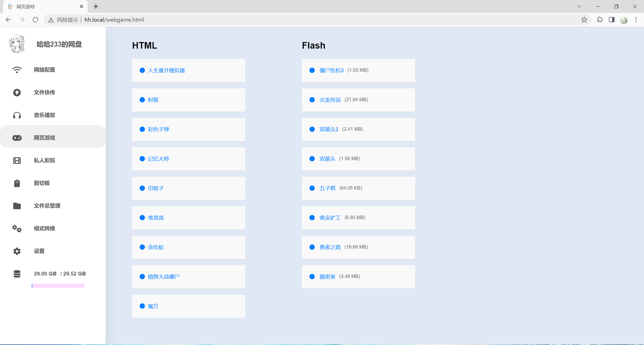The height and width of the screenshot is (345, 644).
Task: Open Chrome three-dot menu
Action: click(636, 20)
